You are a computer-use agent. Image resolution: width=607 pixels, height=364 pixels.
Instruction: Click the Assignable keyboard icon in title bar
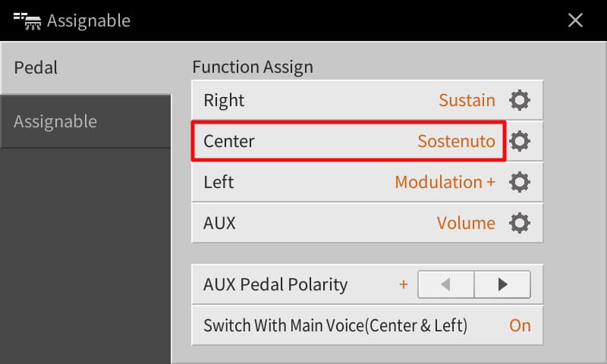pos(27,20)
